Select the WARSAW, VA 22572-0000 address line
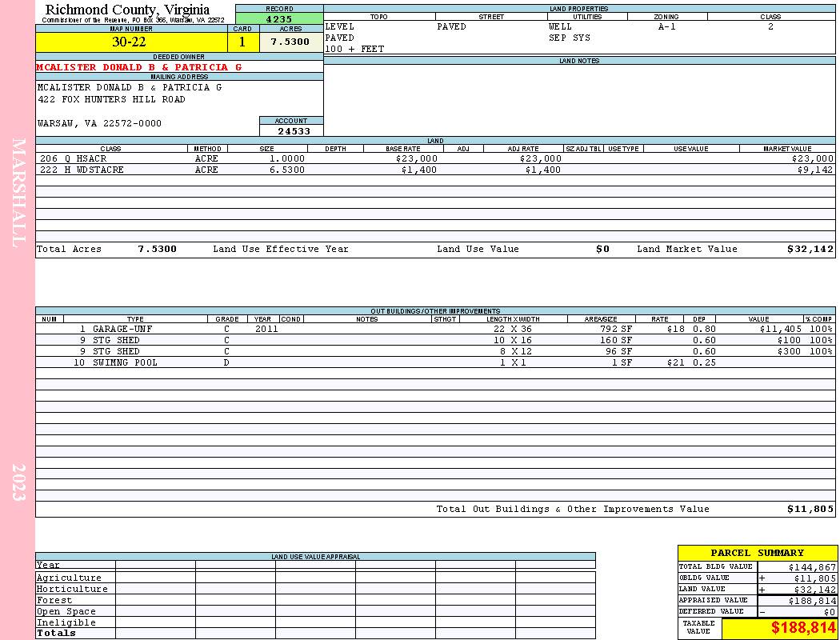The height and width of the screenshot is (640, 840). 99,123
